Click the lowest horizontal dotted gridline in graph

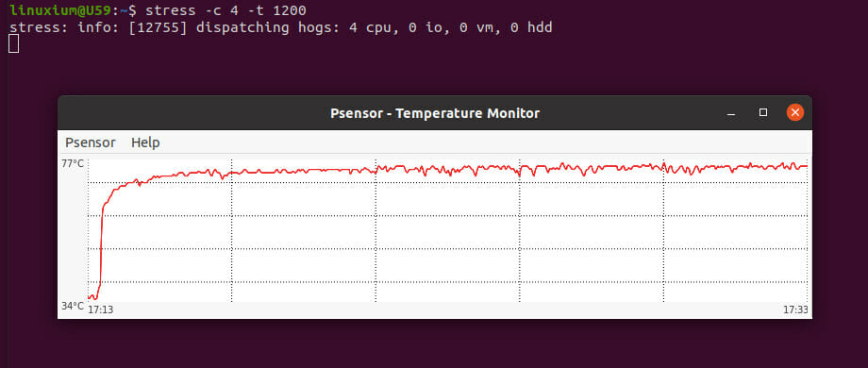pos(447,282)
